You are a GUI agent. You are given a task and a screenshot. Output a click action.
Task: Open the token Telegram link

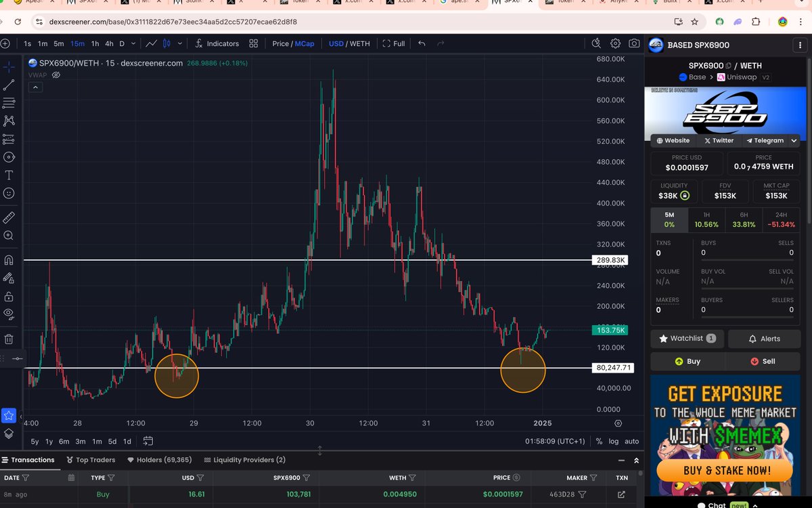point(765,141)
